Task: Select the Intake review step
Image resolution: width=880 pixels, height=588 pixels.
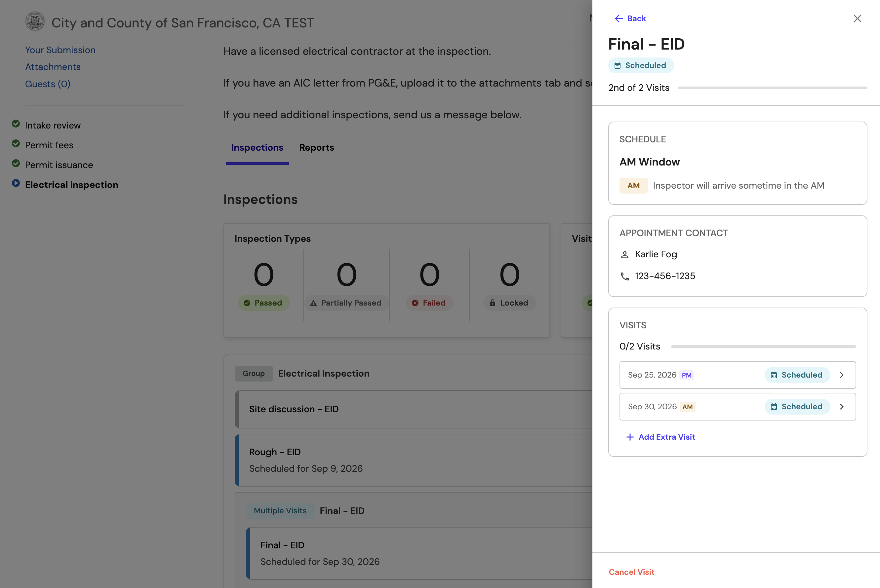Action: point(53,125)
